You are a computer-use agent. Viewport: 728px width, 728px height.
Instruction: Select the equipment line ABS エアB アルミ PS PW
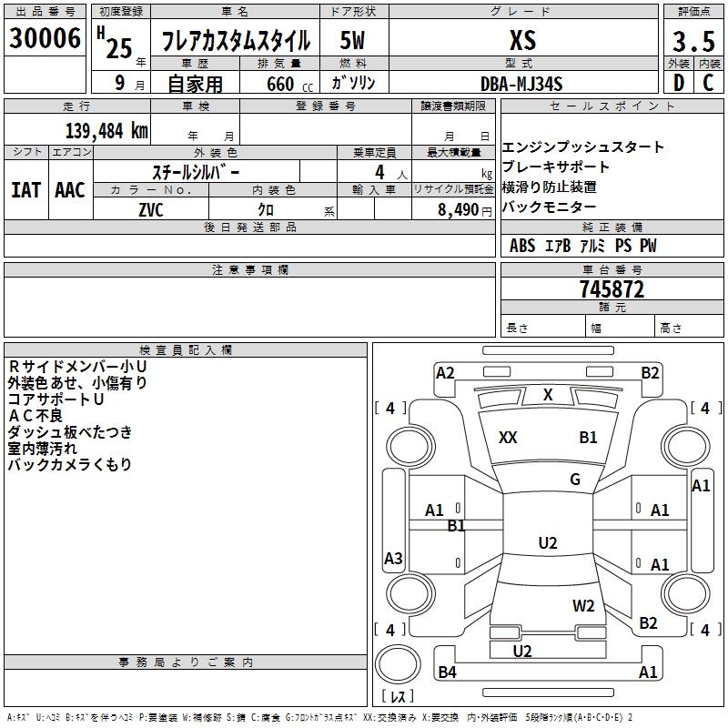[583, 246]
